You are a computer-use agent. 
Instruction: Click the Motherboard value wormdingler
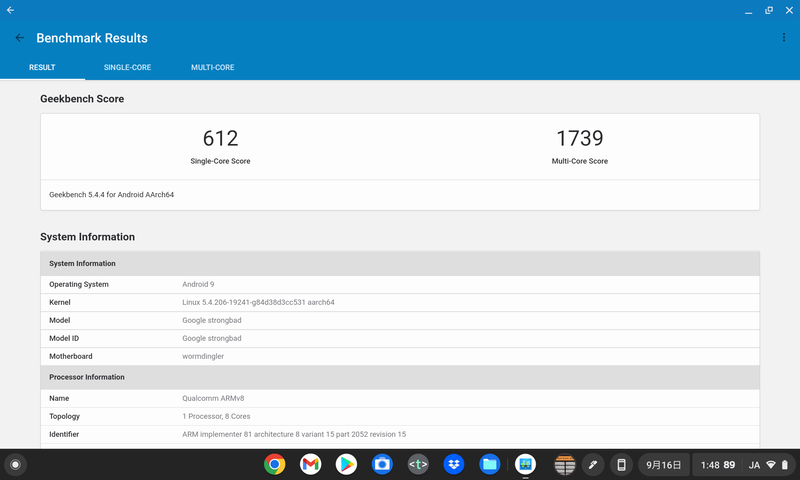pyautogui.click(x=203, y=357)
